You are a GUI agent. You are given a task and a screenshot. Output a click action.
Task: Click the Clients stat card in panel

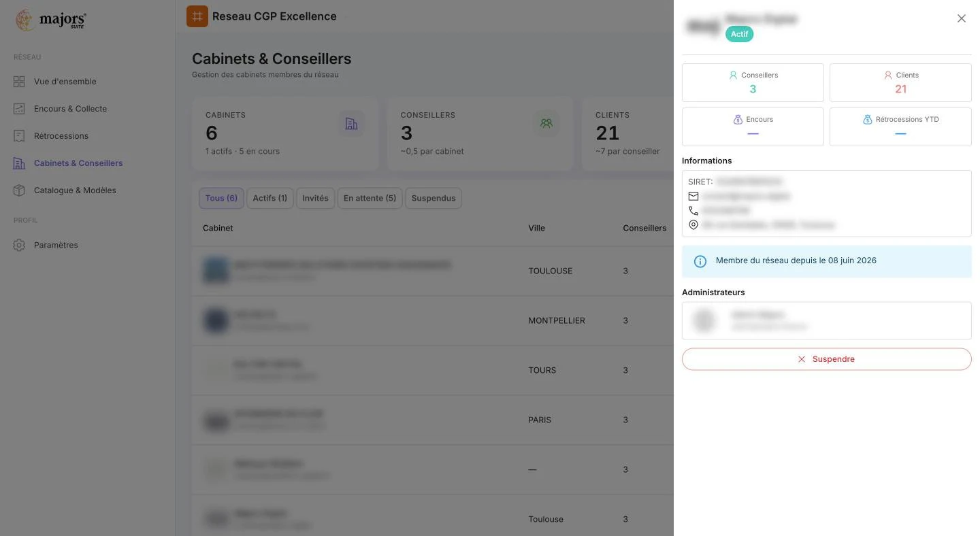click(x=900, y=82)
